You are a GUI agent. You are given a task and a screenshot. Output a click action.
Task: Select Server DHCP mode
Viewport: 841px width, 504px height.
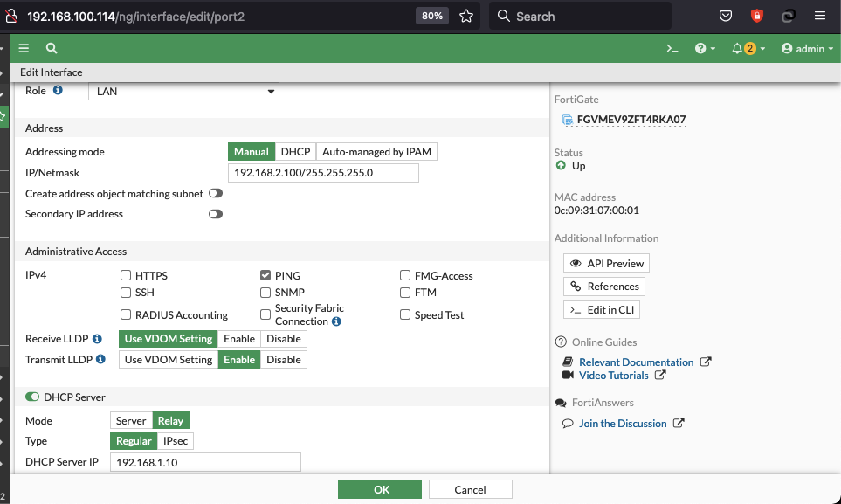pyautogui.click(x=131, y=421)
